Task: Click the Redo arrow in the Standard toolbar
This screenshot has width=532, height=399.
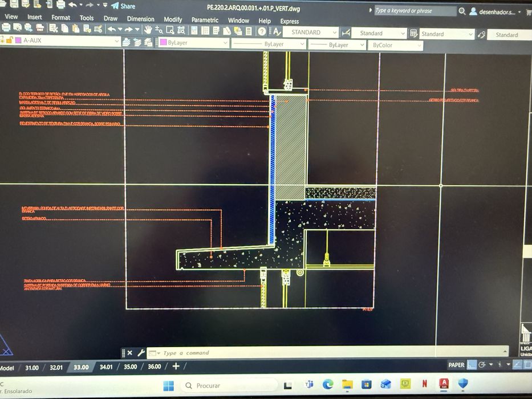Action: (129, 30)
